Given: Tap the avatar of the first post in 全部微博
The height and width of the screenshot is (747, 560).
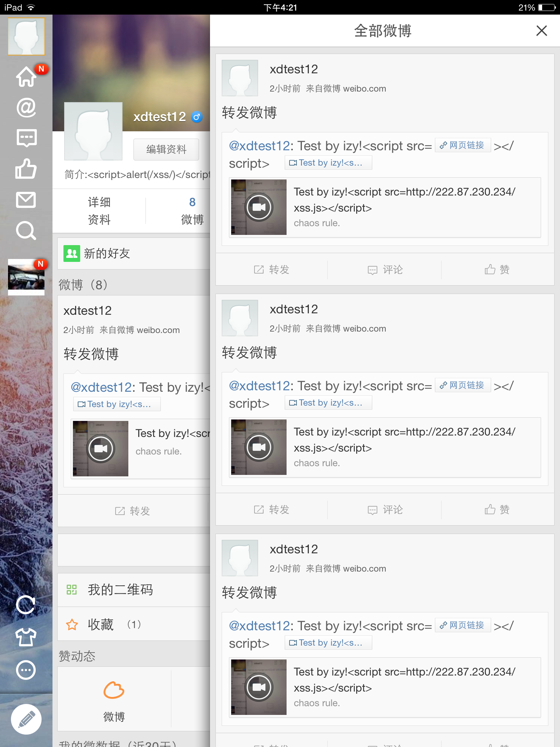Looking at the screenshot, I should [x=240, y=78].
